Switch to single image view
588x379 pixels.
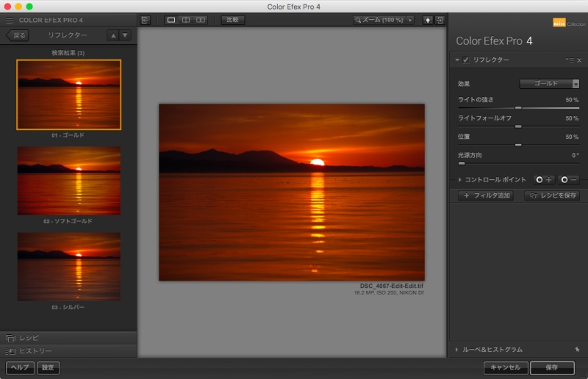(171, 20)
